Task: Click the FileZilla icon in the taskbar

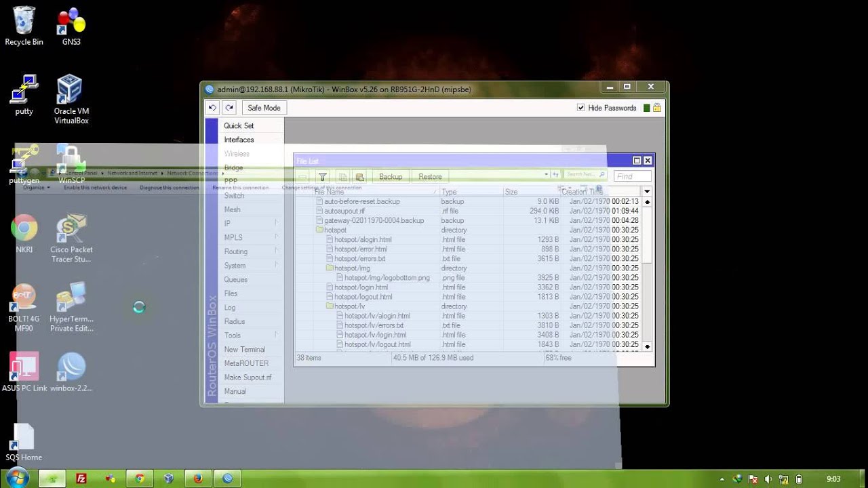Action: point(81,479)
